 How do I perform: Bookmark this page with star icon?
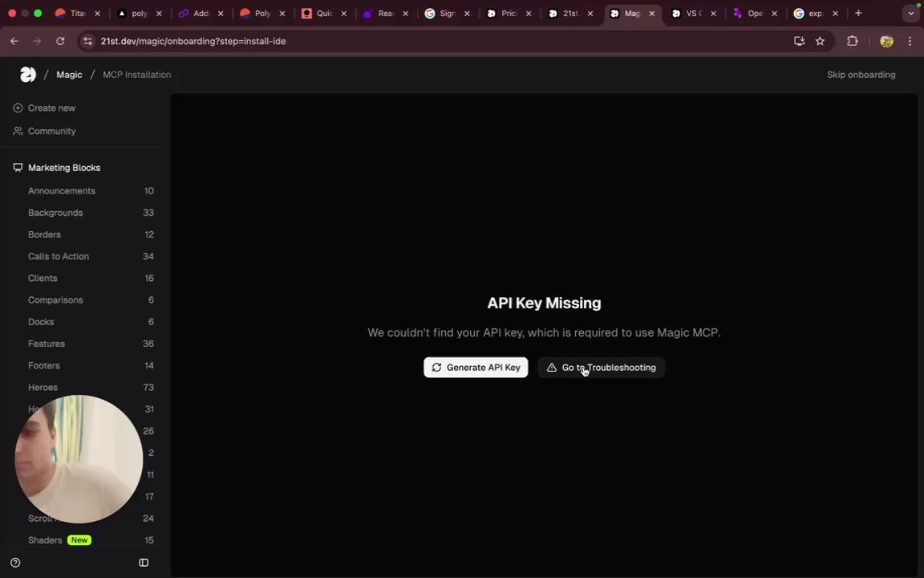[x=820, y=41]
